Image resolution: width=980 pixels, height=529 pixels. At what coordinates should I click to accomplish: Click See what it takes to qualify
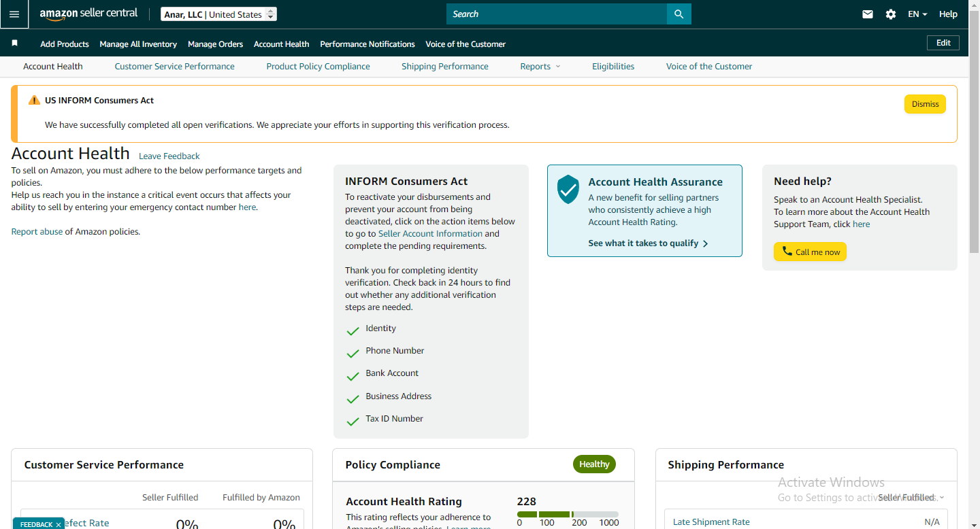click(x=649, y=243)
